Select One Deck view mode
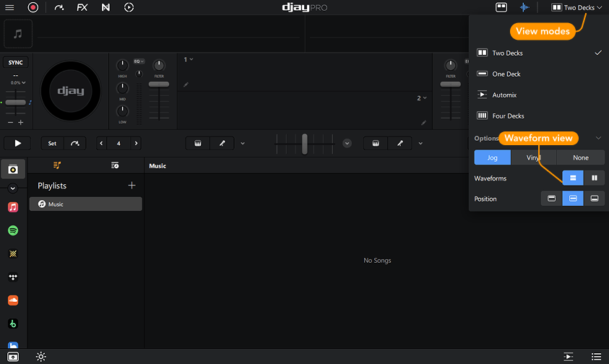The width and height of the screenshot is (609, 364). click(539, 74)
